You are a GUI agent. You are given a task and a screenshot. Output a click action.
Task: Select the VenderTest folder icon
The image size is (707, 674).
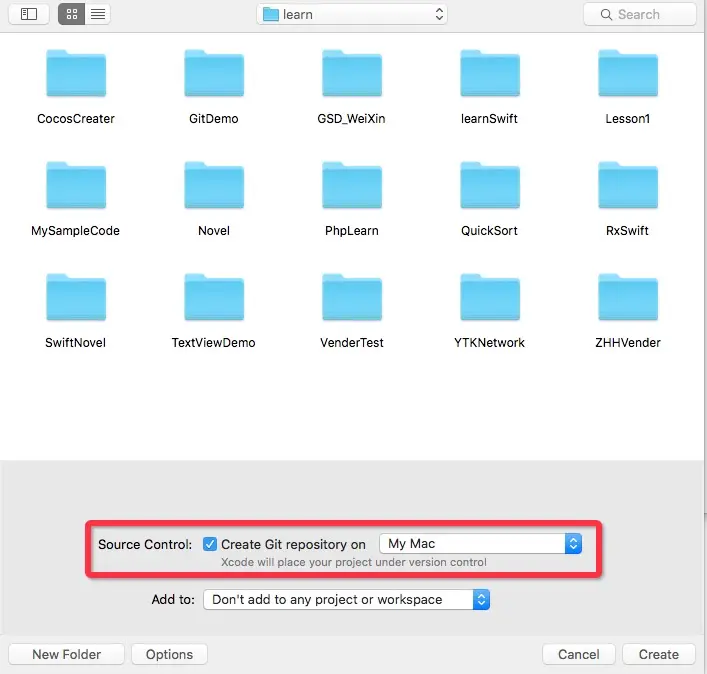pos(352,298)
